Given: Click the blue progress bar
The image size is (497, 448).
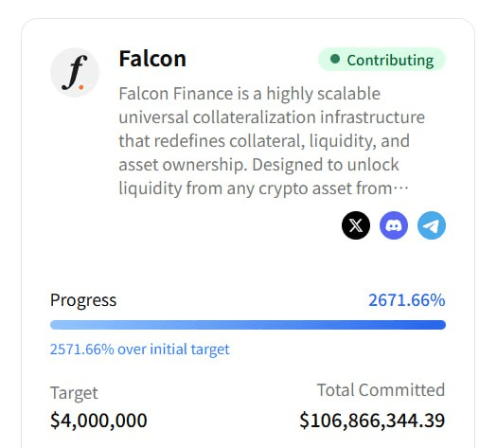Looking at the screenshot, I should [248, 325].
